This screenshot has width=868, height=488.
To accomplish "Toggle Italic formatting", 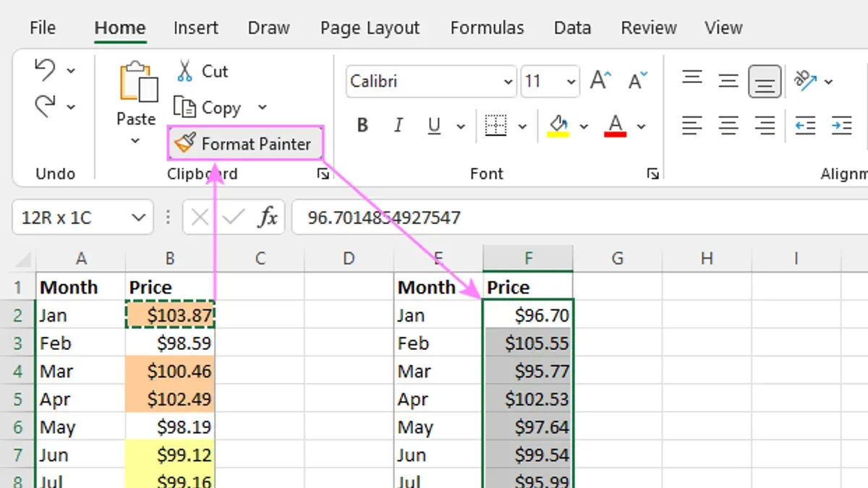I will [x=398, y=126].
